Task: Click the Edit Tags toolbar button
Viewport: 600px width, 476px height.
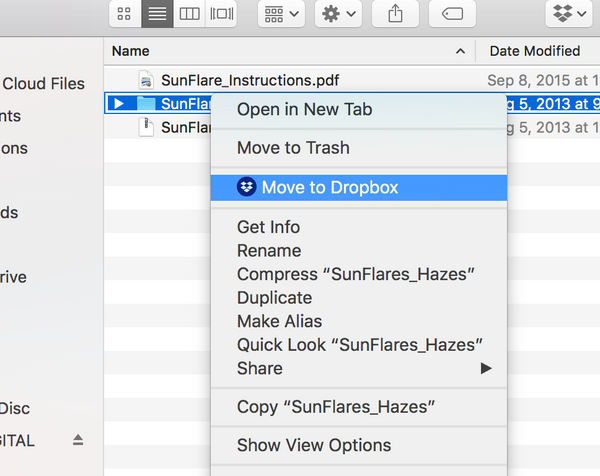Action: 452,14
